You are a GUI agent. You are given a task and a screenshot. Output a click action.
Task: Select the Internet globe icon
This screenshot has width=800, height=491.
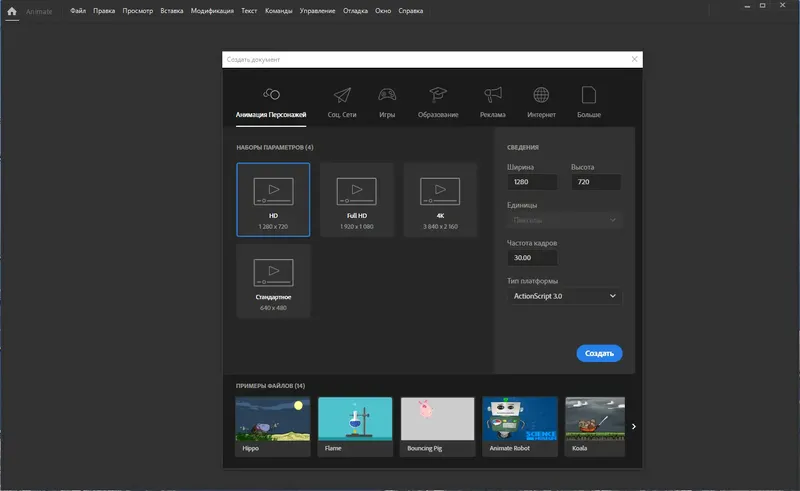pyautogui.click(x=541, y=95)
